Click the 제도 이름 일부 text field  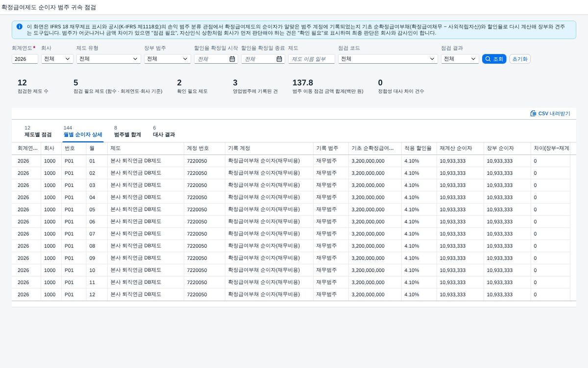point(312,59)
